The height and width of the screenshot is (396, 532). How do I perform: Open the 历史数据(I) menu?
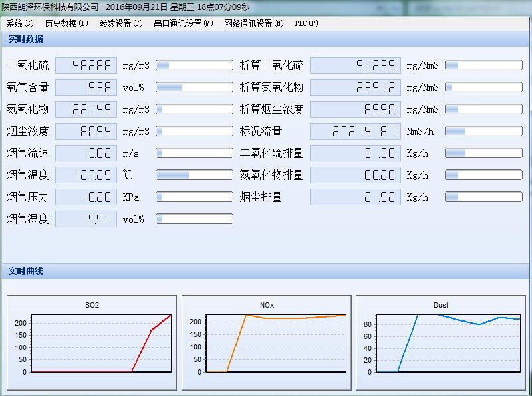tap(66, 23)
